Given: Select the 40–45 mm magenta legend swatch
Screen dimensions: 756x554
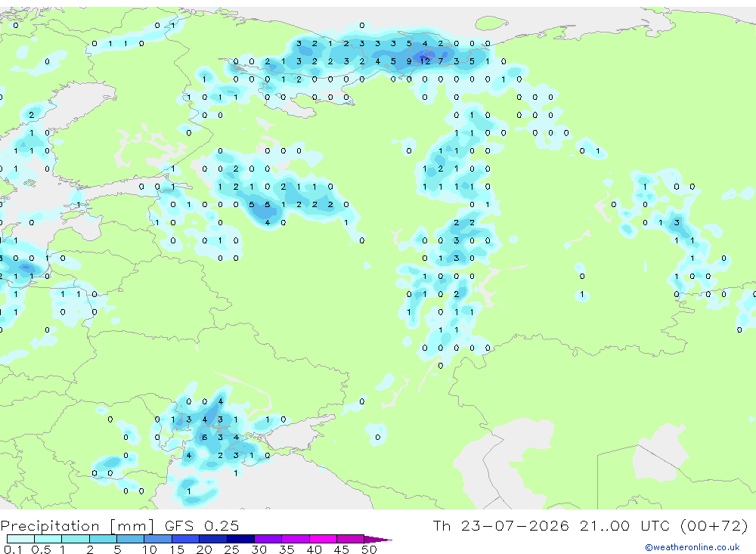Looking at the screenshot, I should [x=323, y=539].
